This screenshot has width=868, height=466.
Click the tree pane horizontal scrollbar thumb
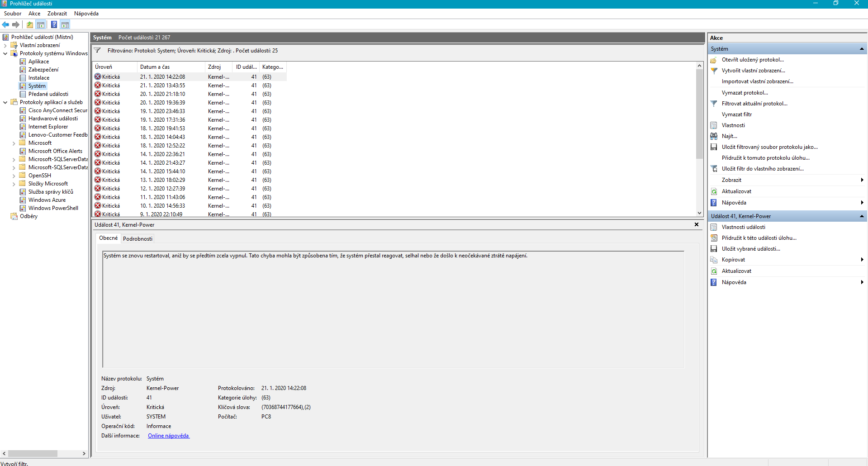[x=33, y=453]
